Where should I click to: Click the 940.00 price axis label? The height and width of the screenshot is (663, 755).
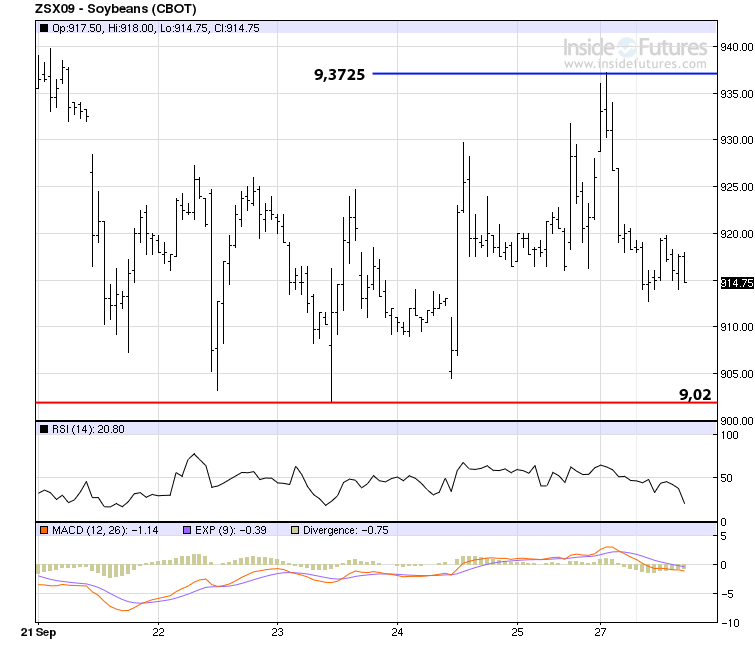[736, 47]
